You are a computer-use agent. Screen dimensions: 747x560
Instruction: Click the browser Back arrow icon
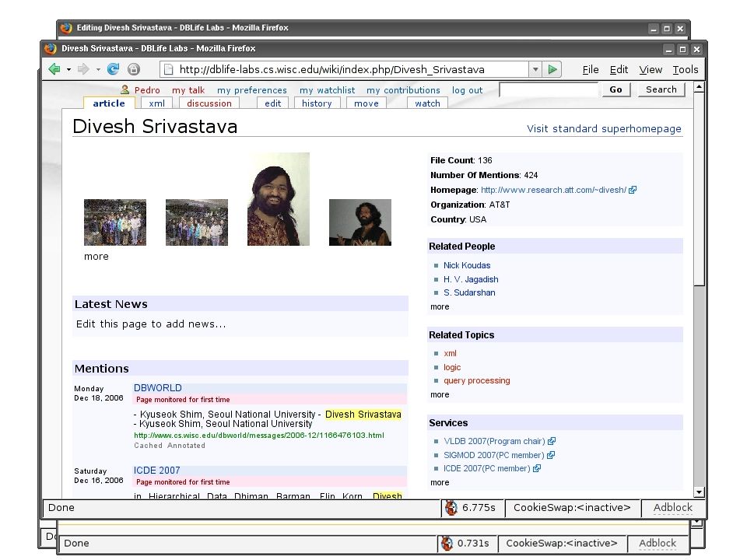(x=54, y=69)
